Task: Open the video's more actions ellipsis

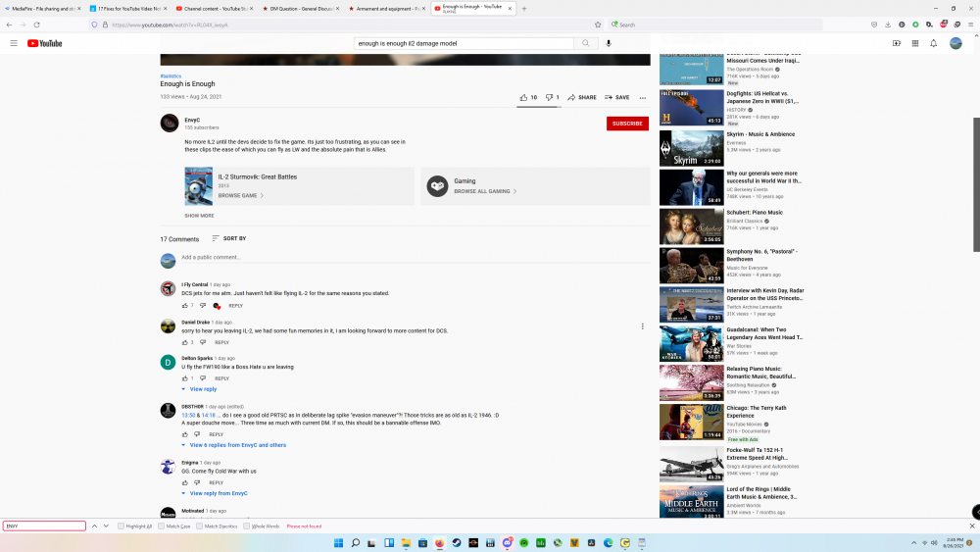Action: pos(643,97)
